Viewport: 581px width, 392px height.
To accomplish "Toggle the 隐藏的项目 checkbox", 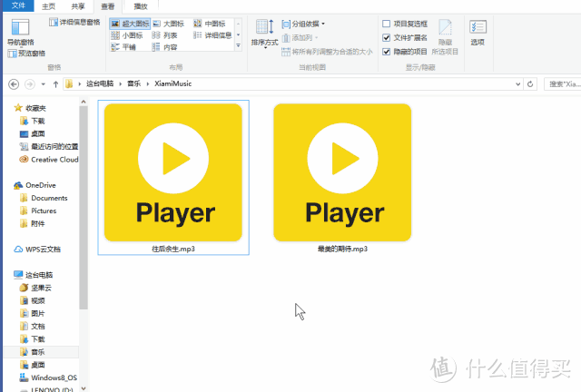I will pyautogui.click(x=386, y=52).
